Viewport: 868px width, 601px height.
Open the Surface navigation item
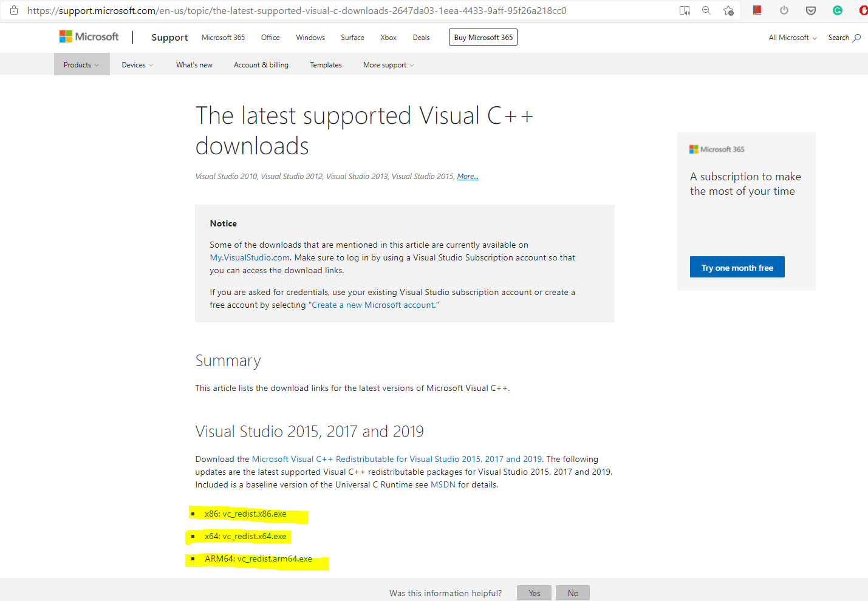(352, 38)
